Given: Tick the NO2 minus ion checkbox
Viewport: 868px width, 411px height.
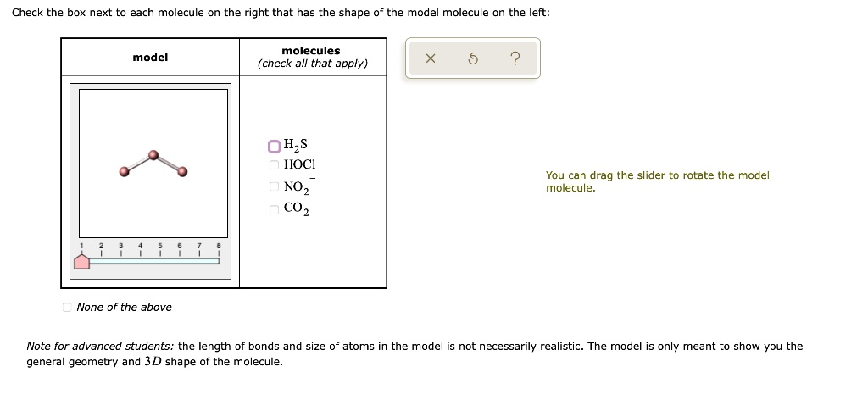Looking at the screenshot, I should 274,187.
